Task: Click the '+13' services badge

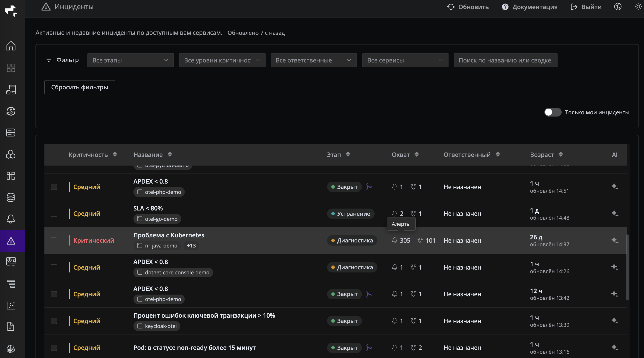Action: point(191,246)
